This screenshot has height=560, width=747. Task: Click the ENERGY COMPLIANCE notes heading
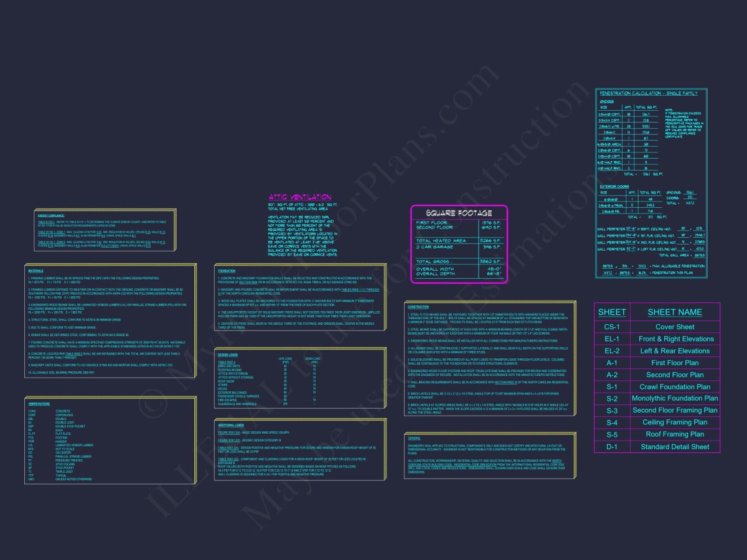tap(51, 216)
